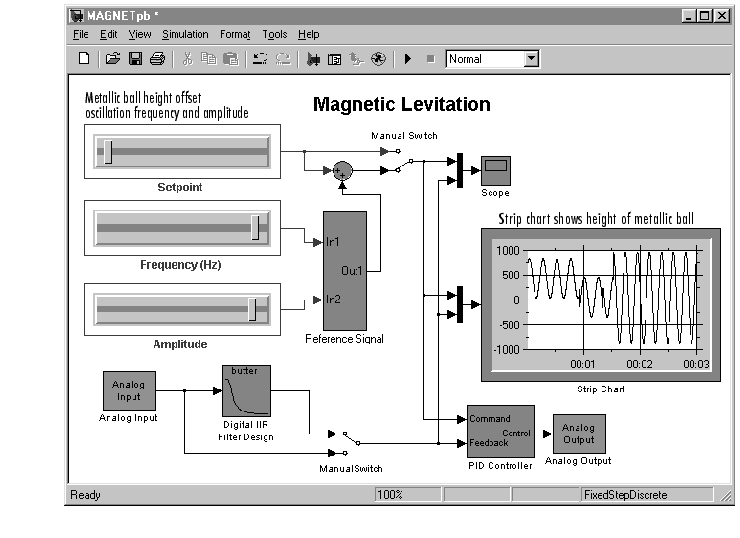Click the Print toolbar icon

tap(158, 59)
